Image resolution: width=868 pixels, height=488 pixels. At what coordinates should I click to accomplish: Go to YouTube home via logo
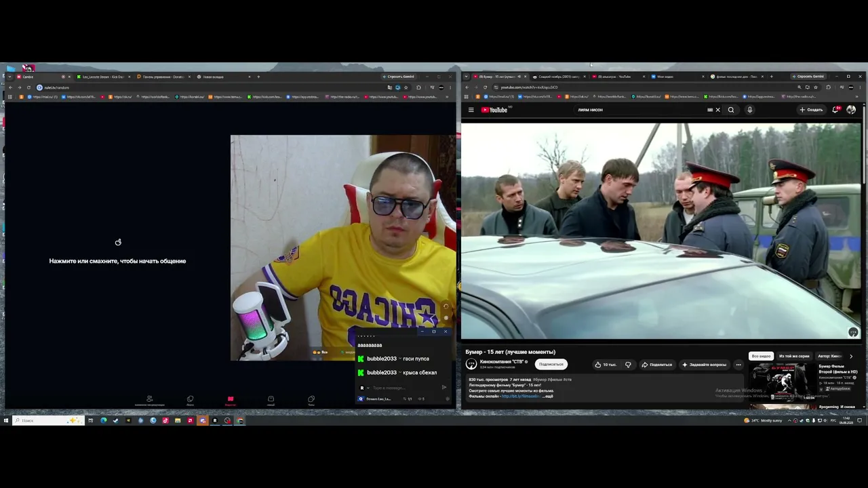tap(494, 110)
